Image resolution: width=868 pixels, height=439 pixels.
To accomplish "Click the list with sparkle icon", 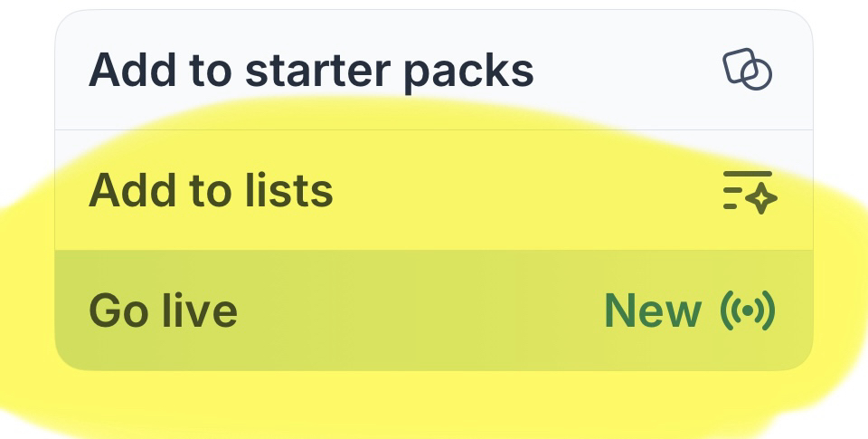I will click(x=749, y=191).
